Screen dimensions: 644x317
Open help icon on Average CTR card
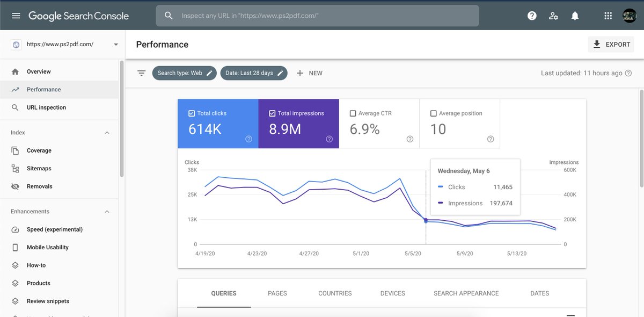point(409,139)
